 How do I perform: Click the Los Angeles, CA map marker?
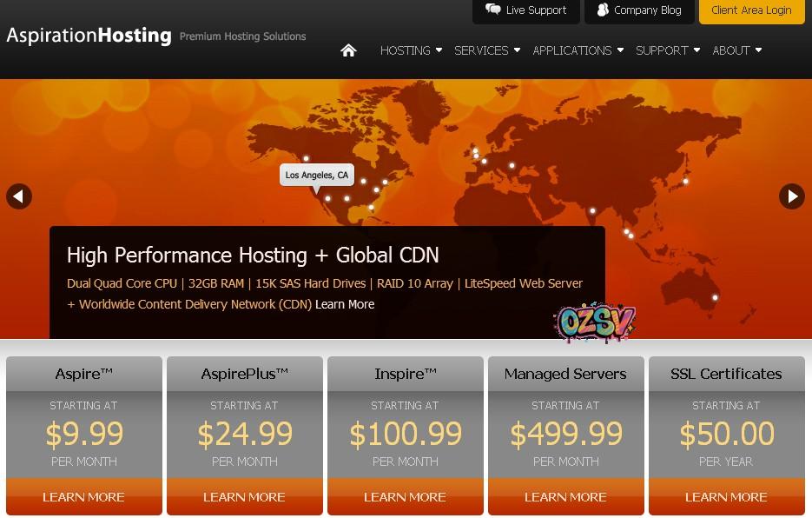[317, 175]
